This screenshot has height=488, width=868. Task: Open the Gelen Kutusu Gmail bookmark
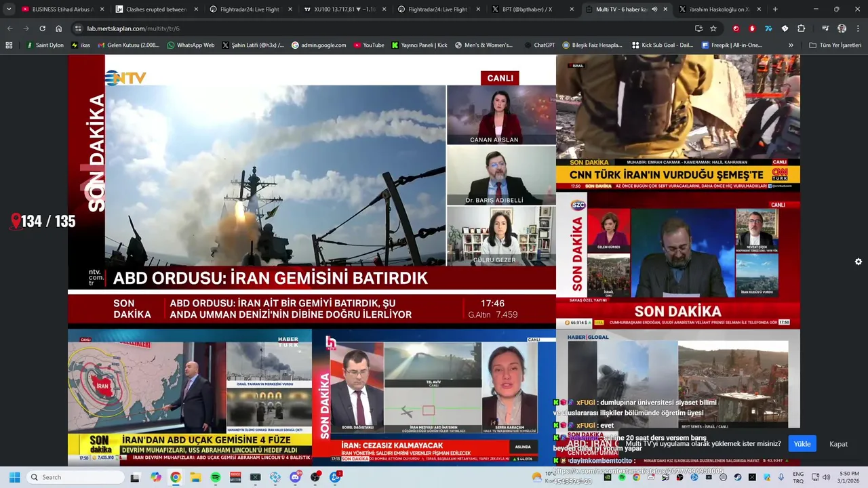tap(129, 45)
